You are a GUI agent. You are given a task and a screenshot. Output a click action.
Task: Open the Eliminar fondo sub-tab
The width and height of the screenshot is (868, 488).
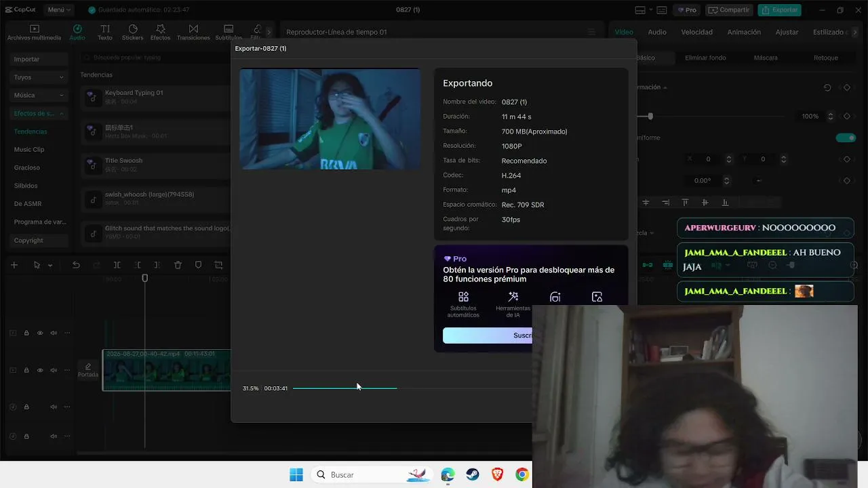click(705, 58)
